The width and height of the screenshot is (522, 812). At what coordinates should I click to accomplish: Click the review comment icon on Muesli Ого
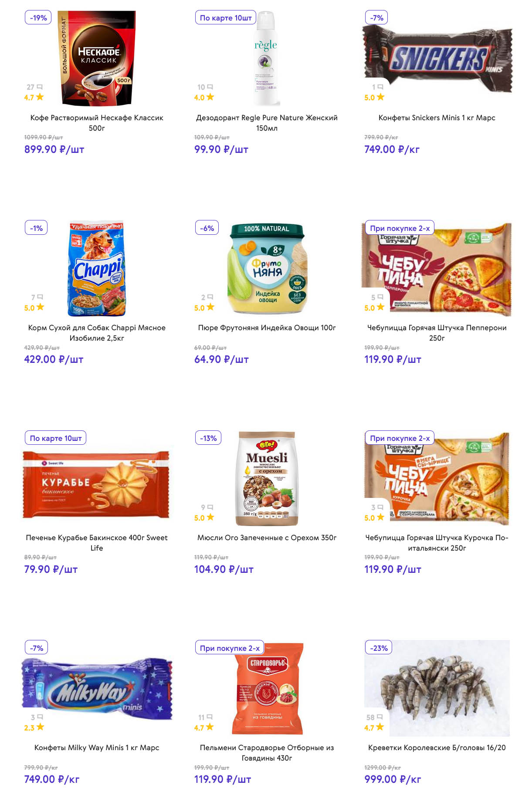click(210, 507)
